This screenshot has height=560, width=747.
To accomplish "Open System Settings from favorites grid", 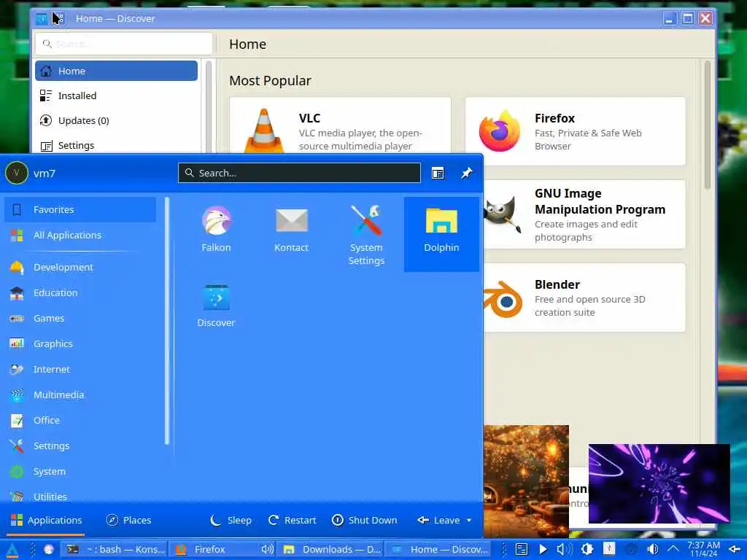I will tap(366, 234).
